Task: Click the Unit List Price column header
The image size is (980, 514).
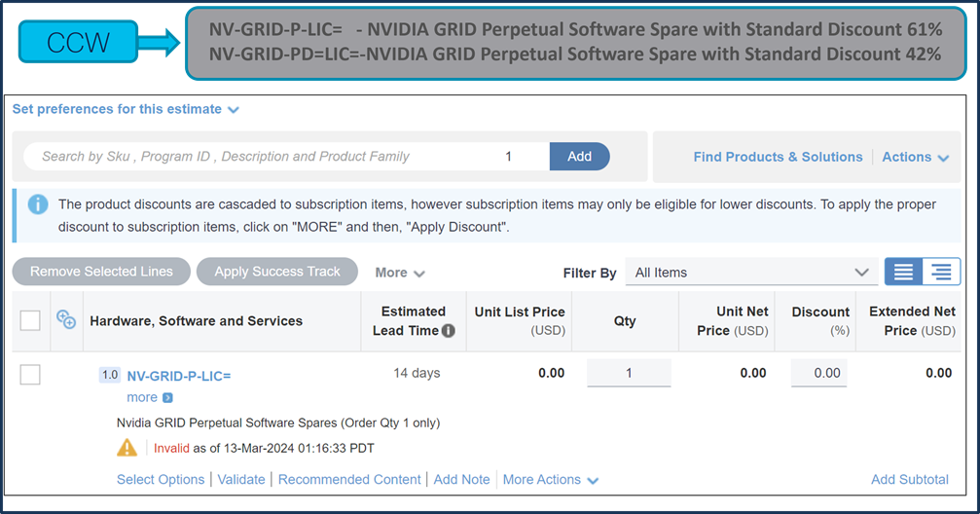Action: (x=520, y=321)
